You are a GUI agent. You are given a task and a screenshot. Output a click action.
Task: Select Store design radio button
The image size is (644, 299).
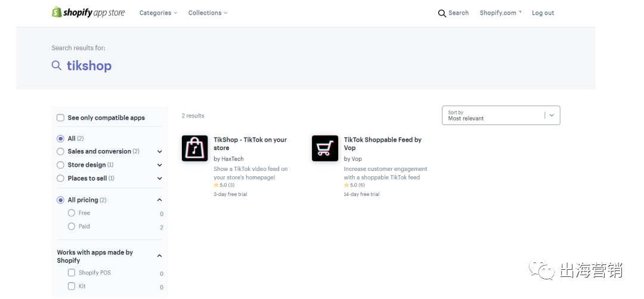(x=60, y=165)
